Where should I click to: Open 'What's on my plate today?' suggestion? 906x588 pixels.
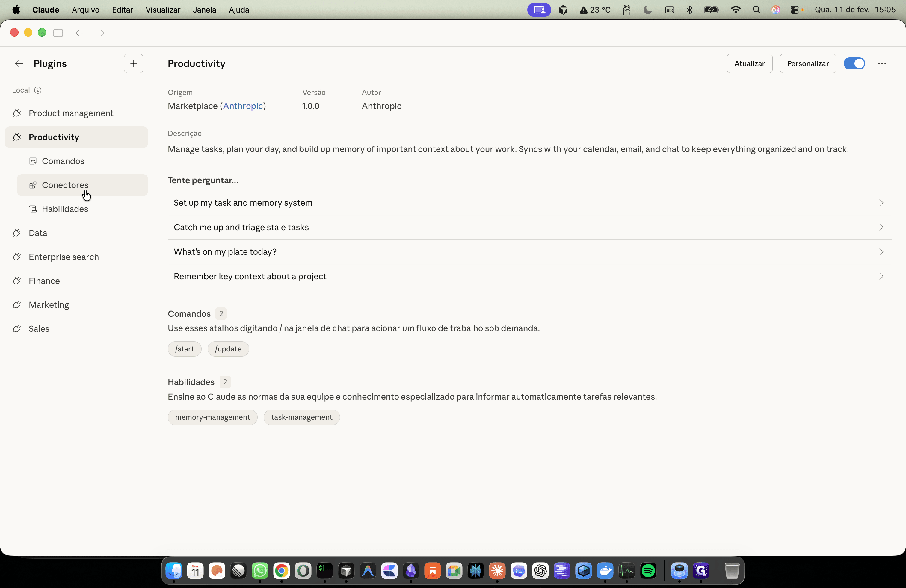[529, 252]
